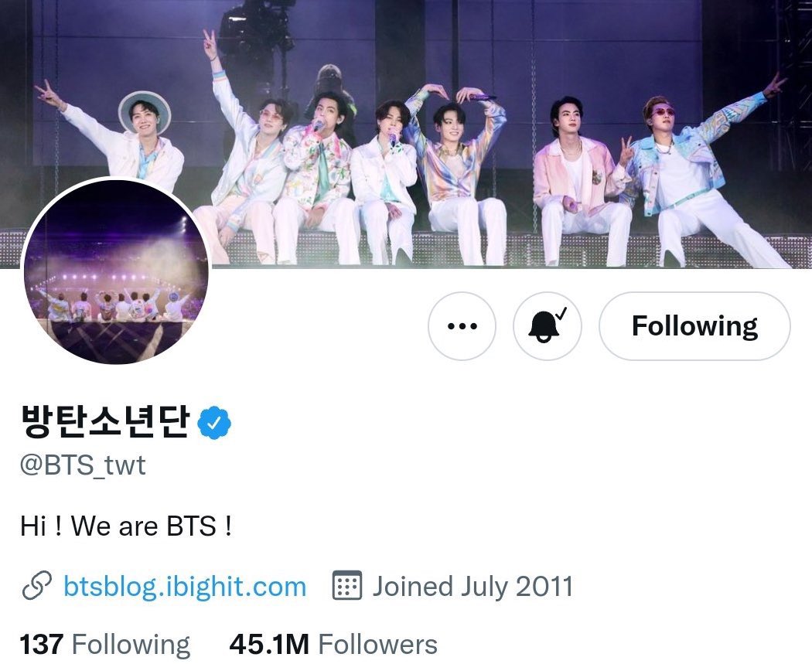Open the btsblog.ibighit.com website link

click(x=185, y=587)
